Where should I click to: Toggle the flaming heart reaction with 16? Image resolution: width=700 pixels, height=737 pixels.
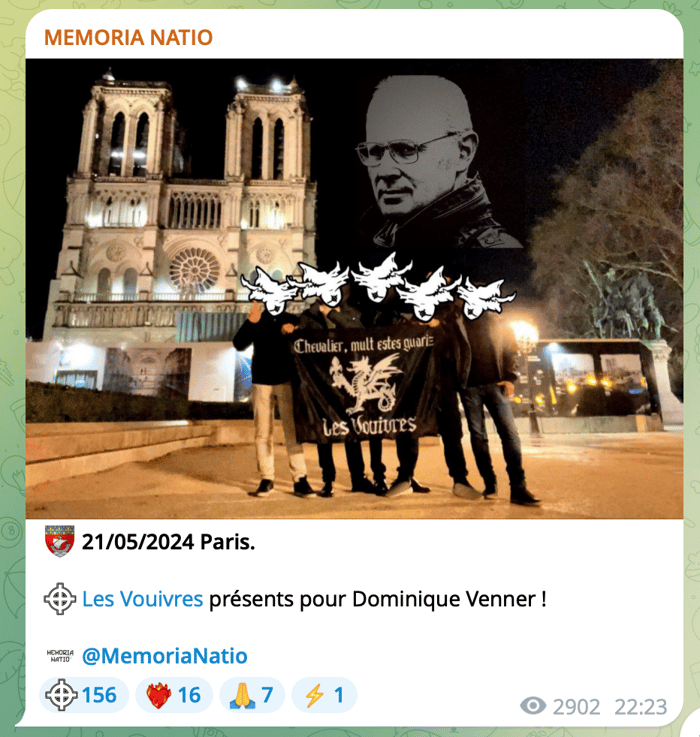(174, 695)
